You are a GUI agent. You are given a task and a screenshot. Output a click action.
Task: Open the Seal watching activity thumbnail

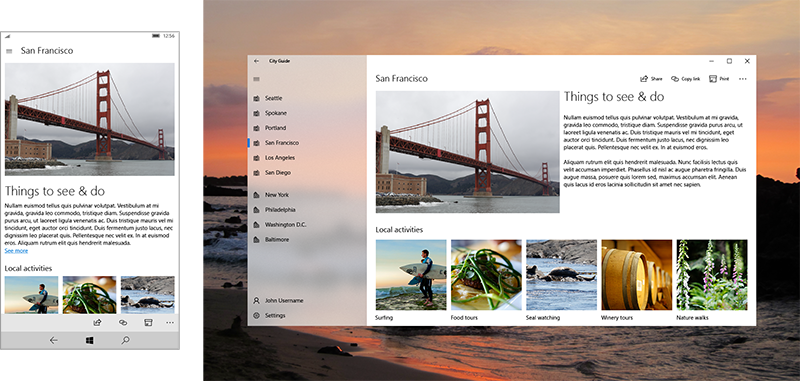[x=561, y=275]
